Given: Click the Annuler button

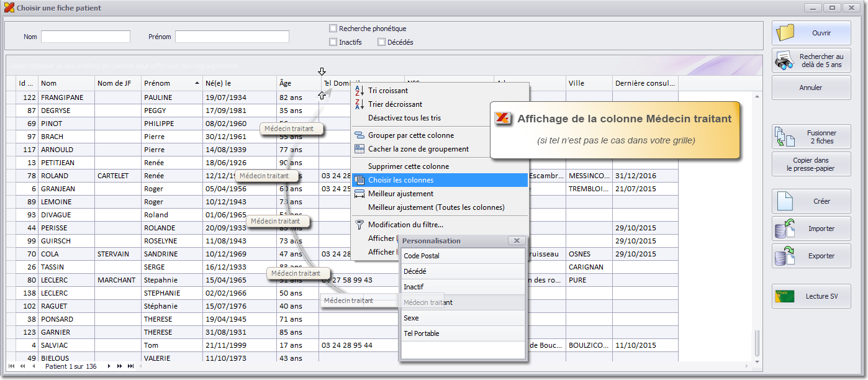Looking at the screenshot, I should pyautogui.click(x=811, y=88).
